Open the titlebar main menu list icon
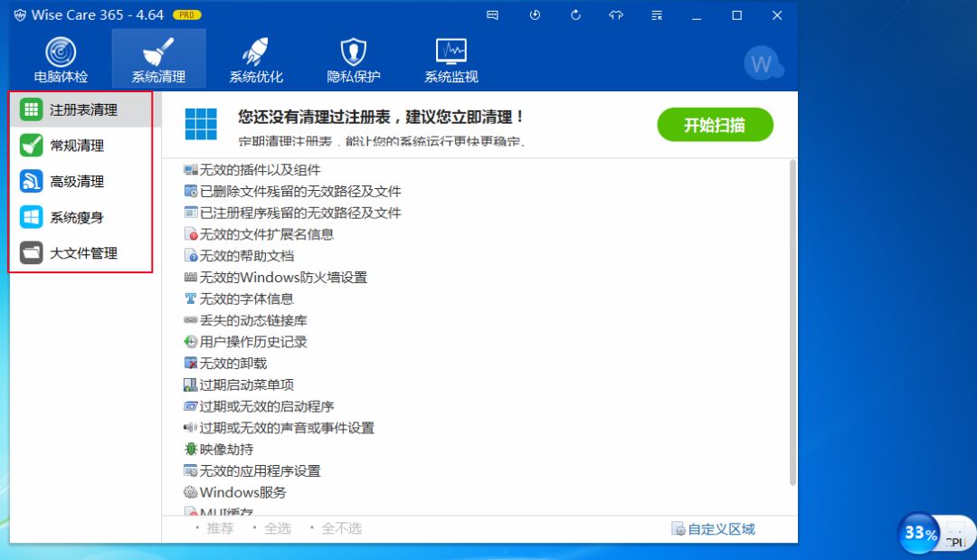The image size is (977, 560). (x=656, y=15)
